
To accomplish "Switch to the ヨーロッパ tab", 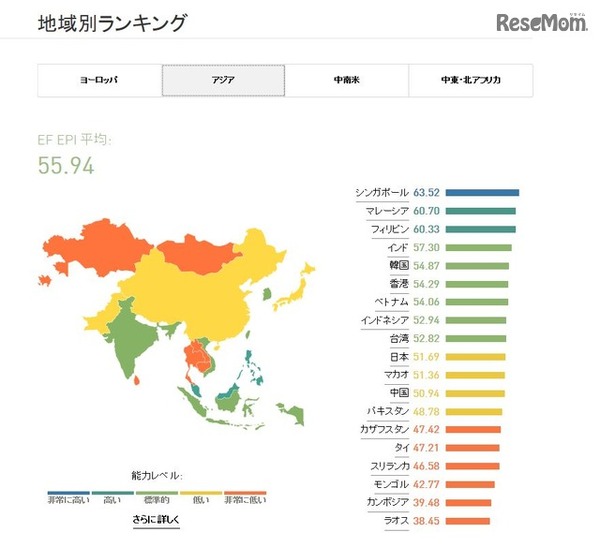I will (100, 80).
